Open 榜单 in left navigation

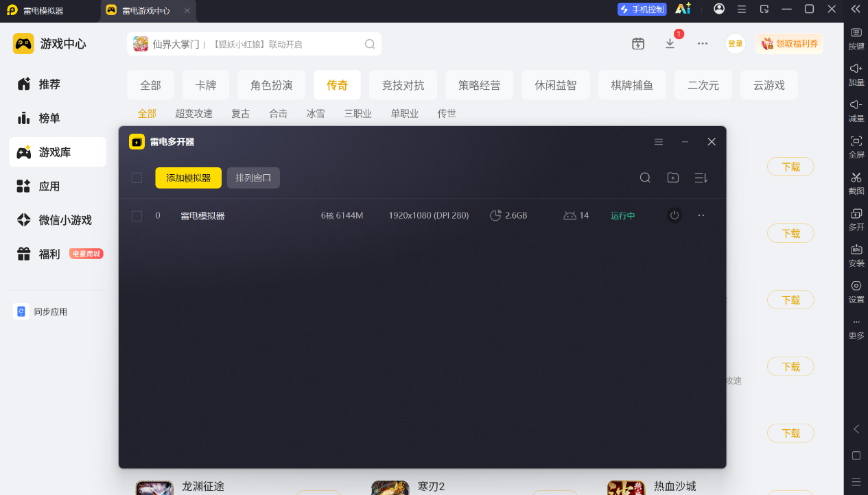(x=58, y=118)
